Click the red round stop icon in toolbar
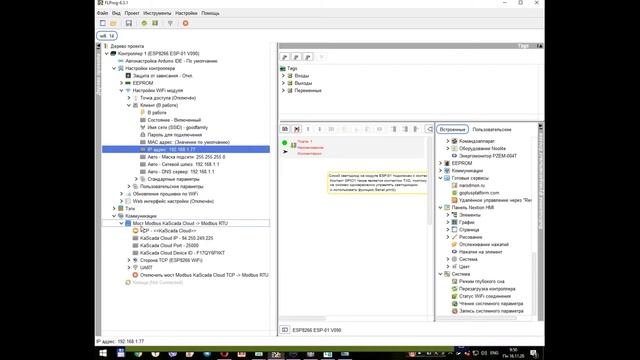The image size is (640, 360). [185, 23]
